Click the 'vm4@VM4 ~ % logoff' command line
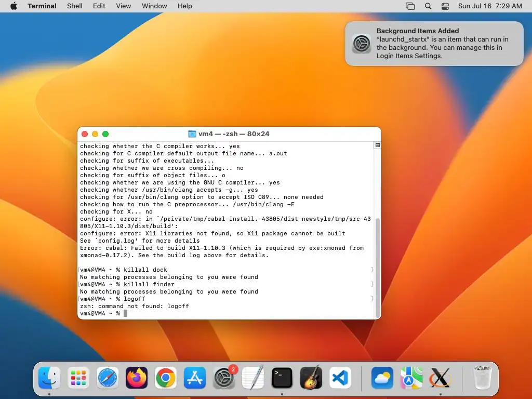This screenshot has height=399, width=532. (x=113, y=299)
